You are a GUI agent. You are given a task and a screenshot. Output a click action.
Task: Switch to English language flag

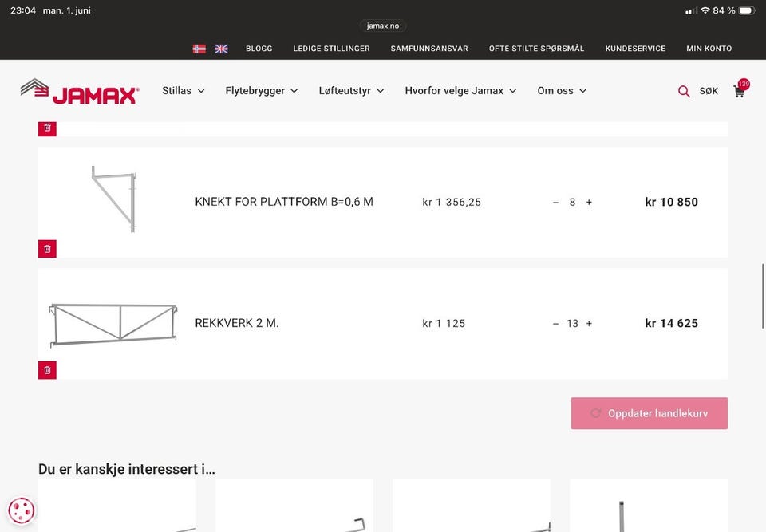(x=221, y=49)
